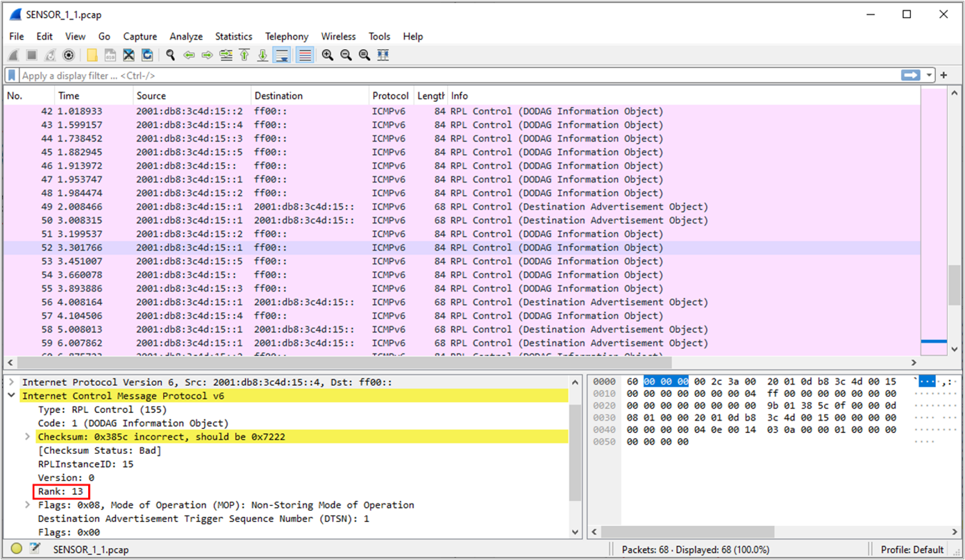
Task: Open display filter history dropdown arrow
Action: (929, 76)
